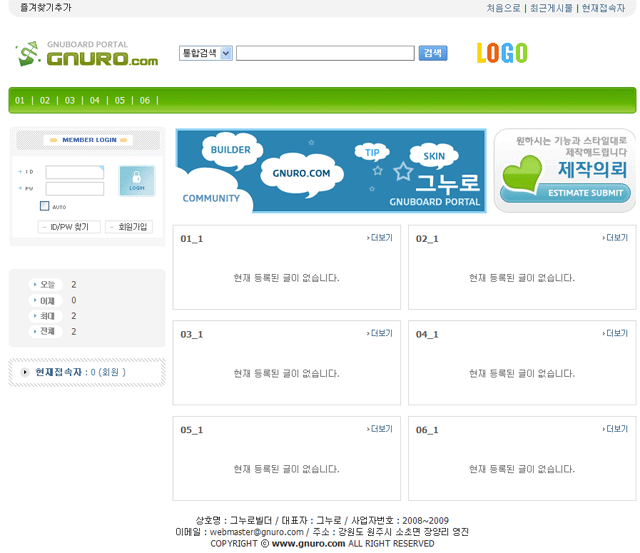Screen dimensions: 640x553
Task: Click the 오늘 visitor count label
Action: coord(45,284)
